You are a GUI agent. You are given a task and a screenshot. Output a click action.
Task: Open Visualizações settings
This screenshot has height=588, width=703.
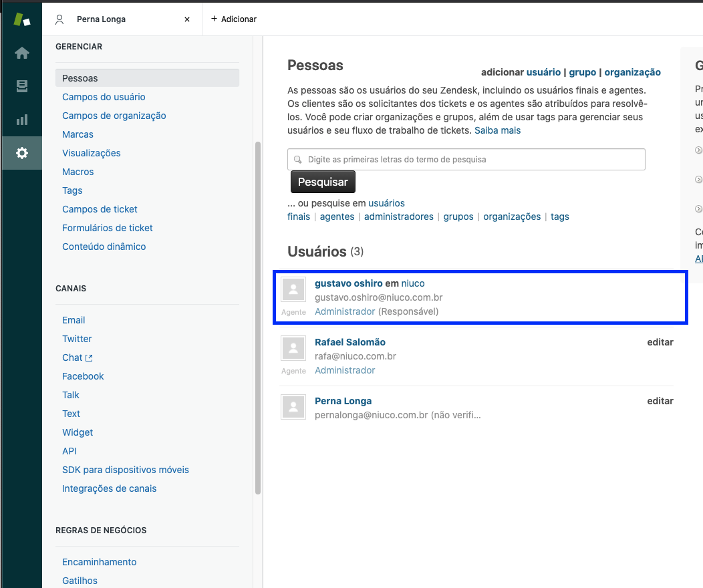click(91, 153)
